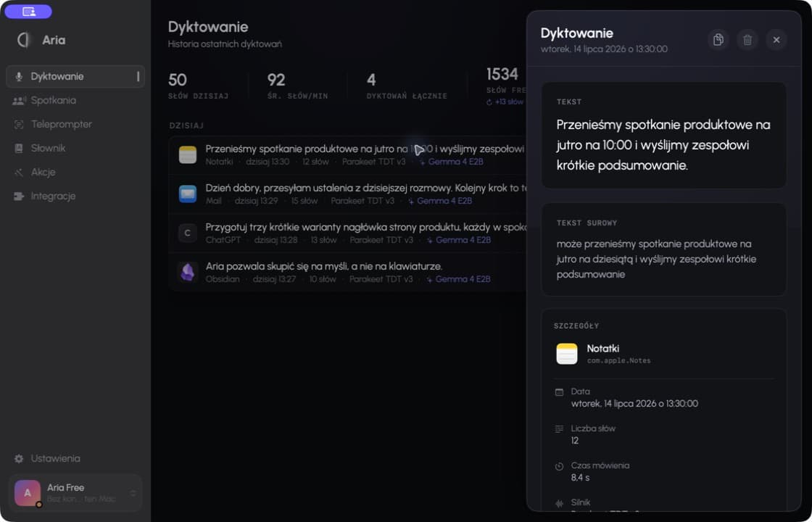Image resolution: width=812 pixels, height=522 pixels.
Task: Expand the Aria Free account switcher arrows
Action: tap(133, 494)
